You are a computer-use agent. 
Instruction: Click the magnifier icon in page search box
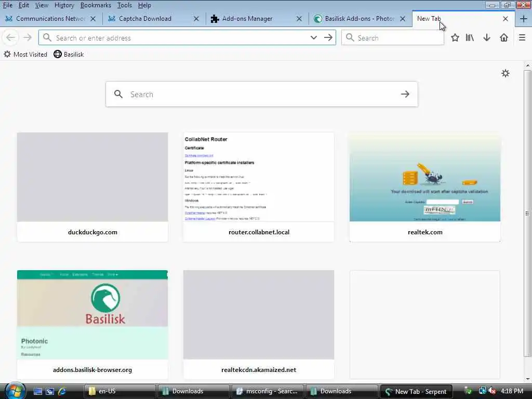click(x=118, y=95)
